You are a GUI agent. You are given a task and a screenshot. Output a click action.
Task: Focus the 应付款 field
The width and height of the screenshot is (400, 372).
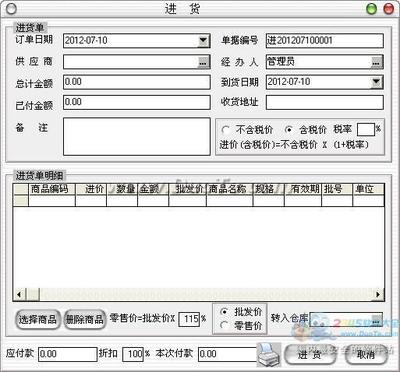(67, 354)
